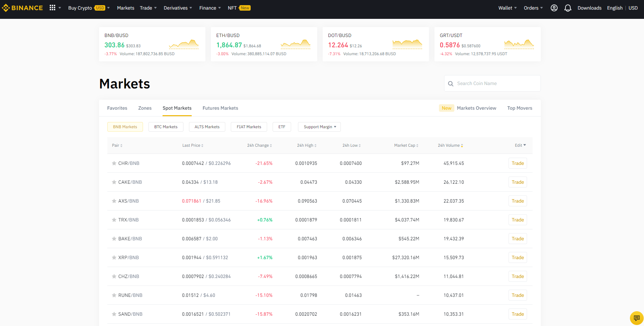644x326 pixels.
Task: Expand the Orders dropdown
Action: point(533,8)
